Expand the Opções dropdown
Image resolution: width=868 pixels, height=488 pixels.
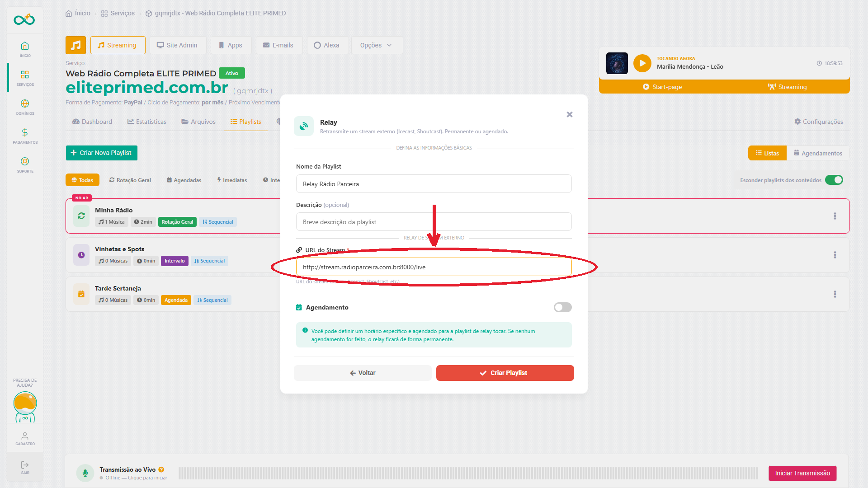tap(376, 45)
